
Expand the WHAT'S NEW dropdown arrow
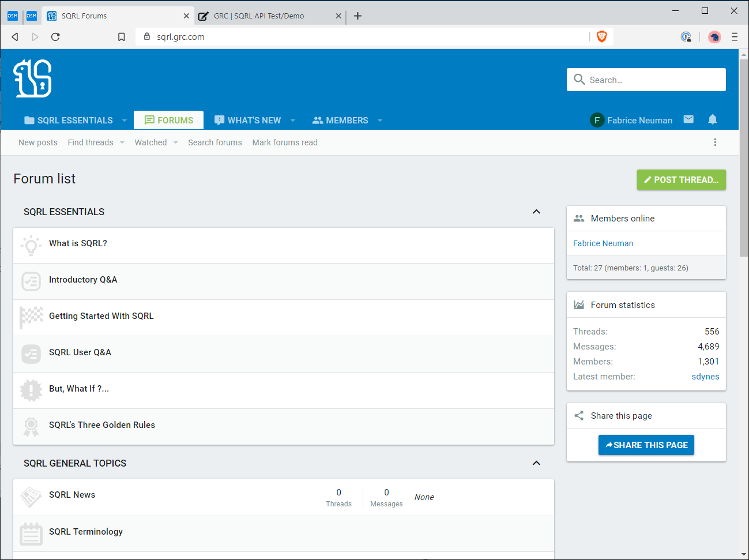pos(293,121)
